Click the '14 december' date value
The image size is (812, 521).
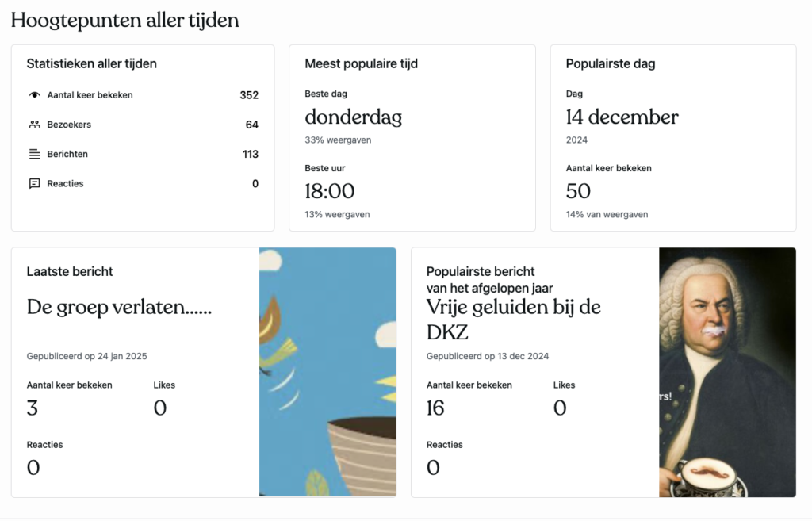622,117
